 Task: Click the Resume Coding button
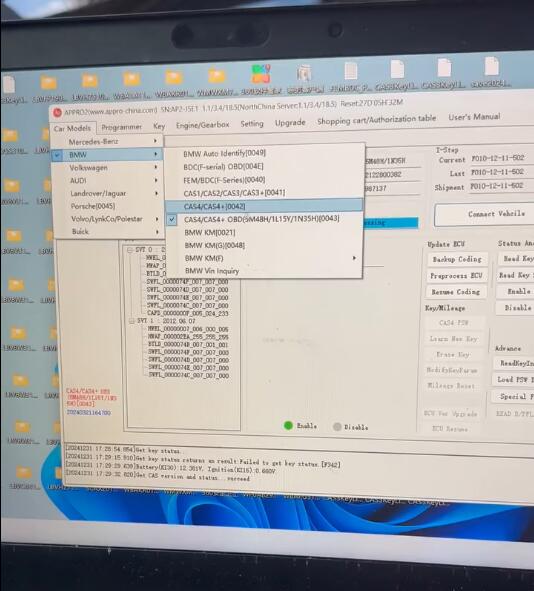(x=456, y=292)
